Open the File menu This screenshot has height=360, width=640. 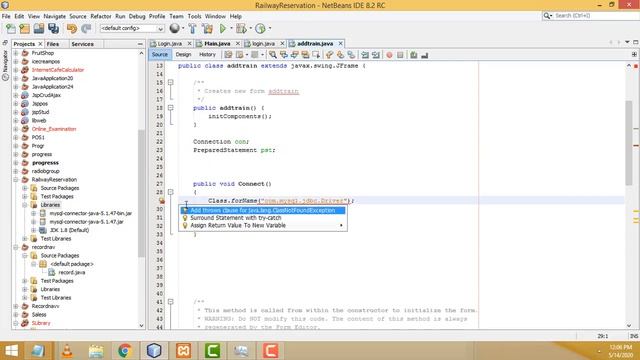coord(6,16)
